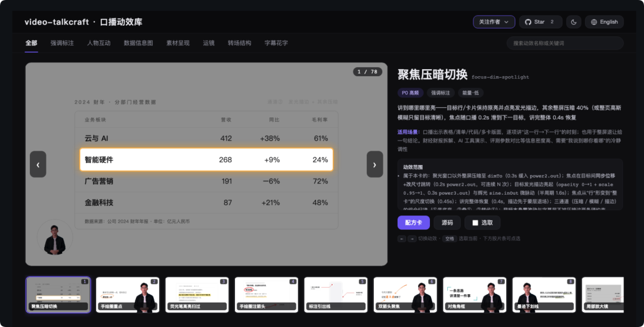Select the 运镜 tab
The height and width of the screenshot is (327, 644).
pos(209,43)
